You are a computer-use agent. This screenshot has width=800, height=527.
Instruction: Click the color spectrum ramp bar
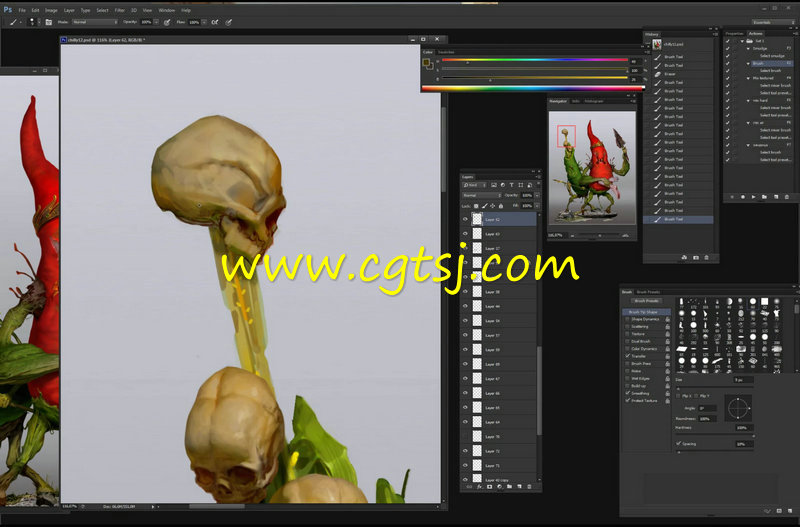[532, 88]
